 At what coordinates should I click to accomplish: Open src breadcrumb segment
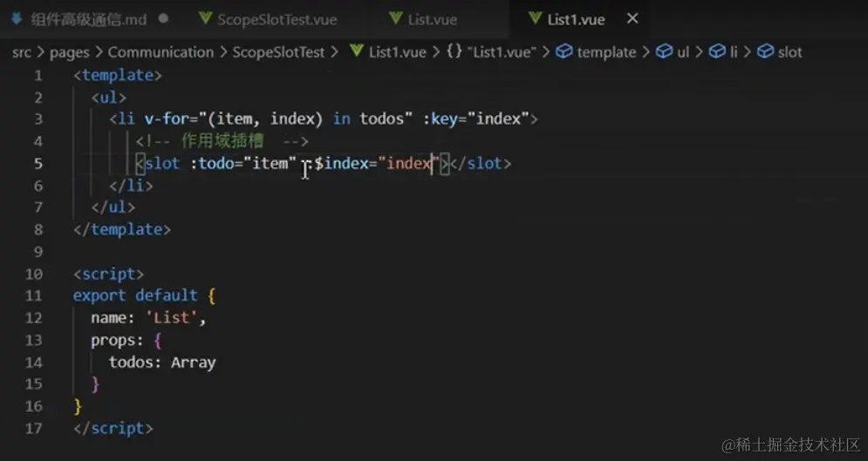coord(22,52)
